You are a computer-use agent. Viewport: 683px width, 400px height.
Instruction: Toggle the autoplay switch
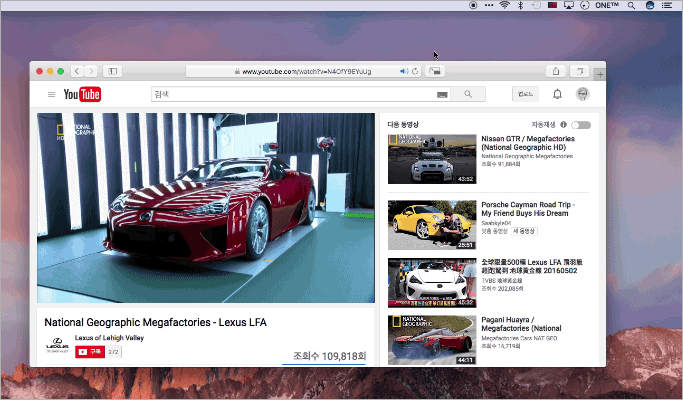581,125
